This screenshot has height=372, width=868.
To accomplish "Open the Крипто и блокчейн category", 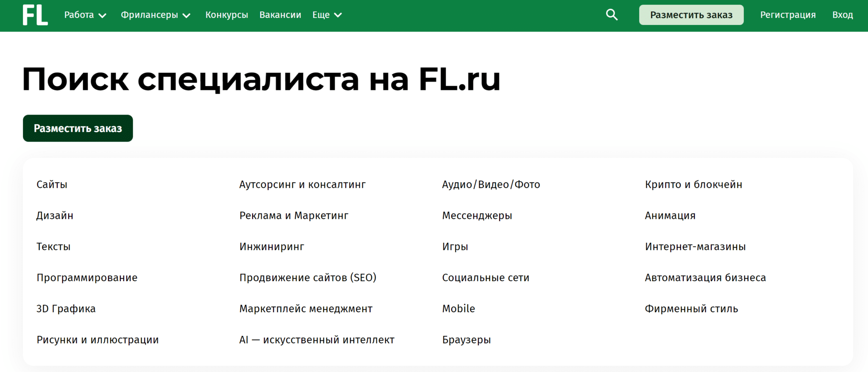I will coord(693,185).
